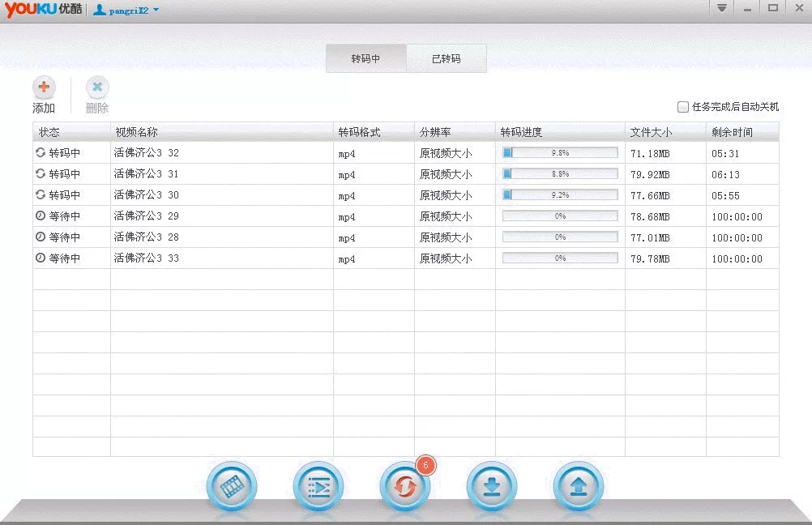
Task: Click the 9.2% progress bar
Action: click(x=560, y=194)
